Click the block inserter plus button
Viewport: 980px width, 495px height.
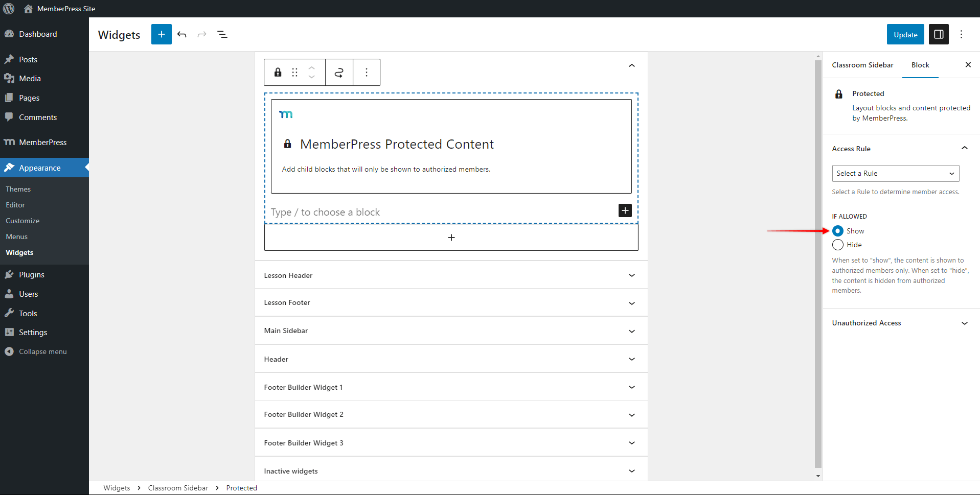pos(162,34)
